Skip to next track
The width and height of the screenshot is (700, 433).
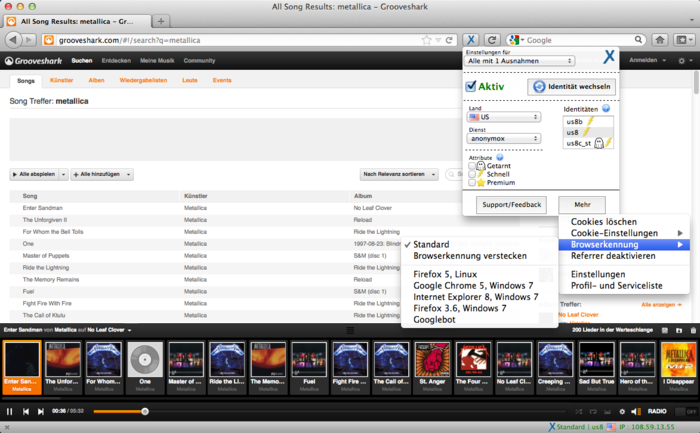coord(41,411)
